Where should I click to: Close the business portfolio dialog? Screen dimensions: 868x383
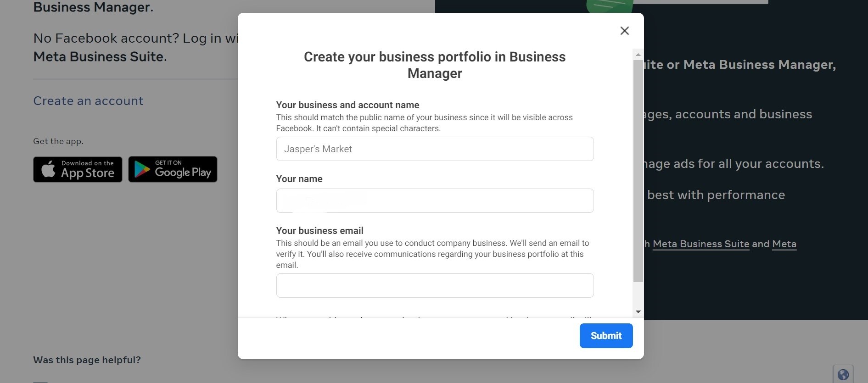tap(624, 31)
